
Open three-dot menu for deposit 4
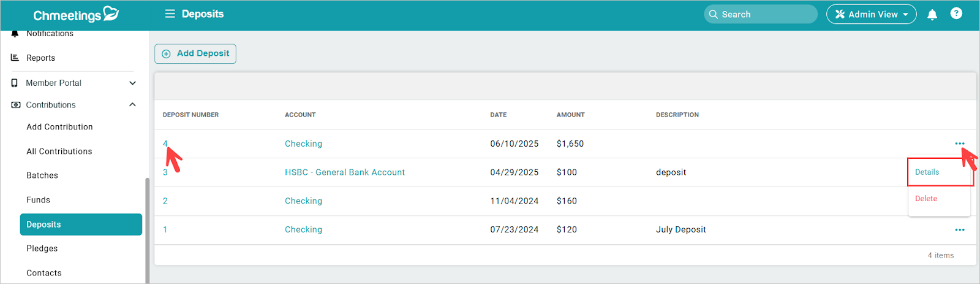click(x=959, y=144)
